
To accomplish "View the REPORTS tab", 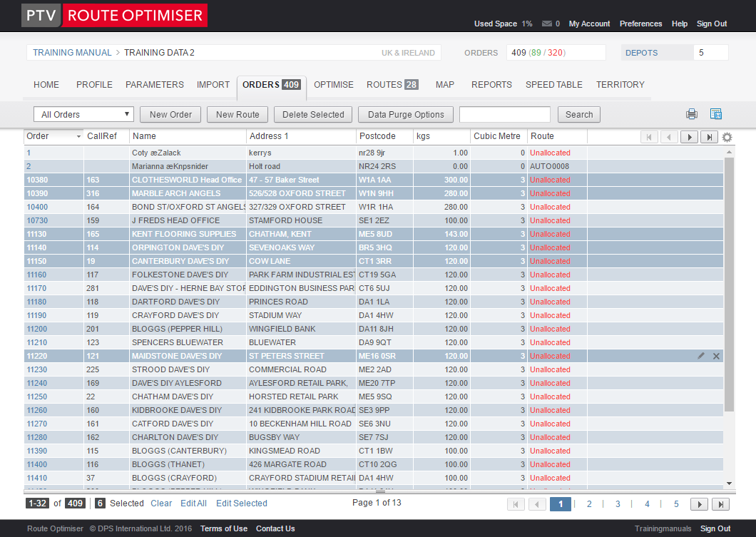I will 492,85.
